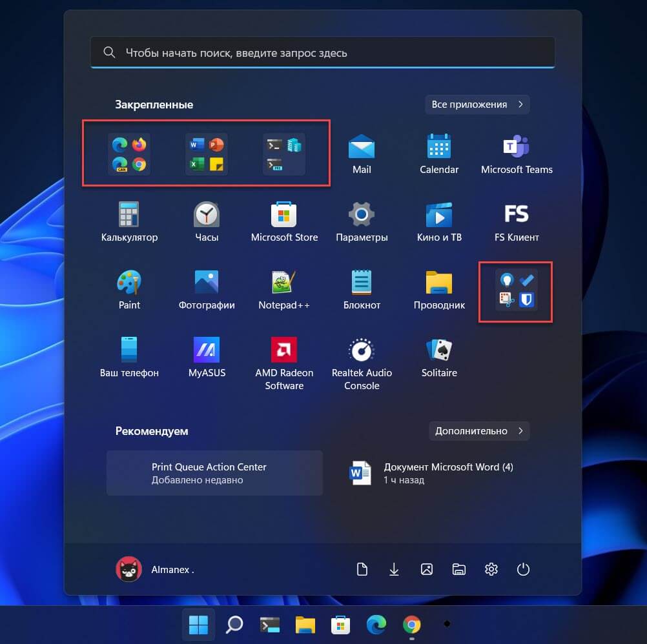Open Settings gear in Start footer
Screen dimensions: 647x644
pyautogui.click(x=491, y=569)
